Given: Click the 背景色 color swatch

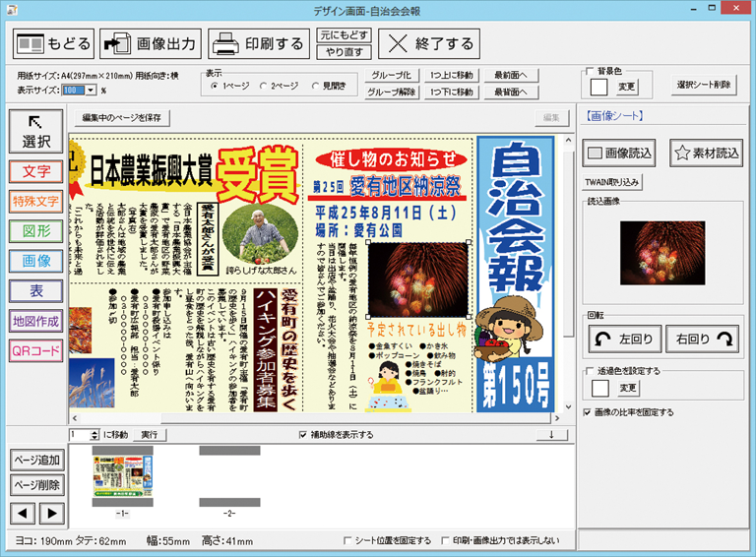Looking at the screenshot, I should [598, 87].
